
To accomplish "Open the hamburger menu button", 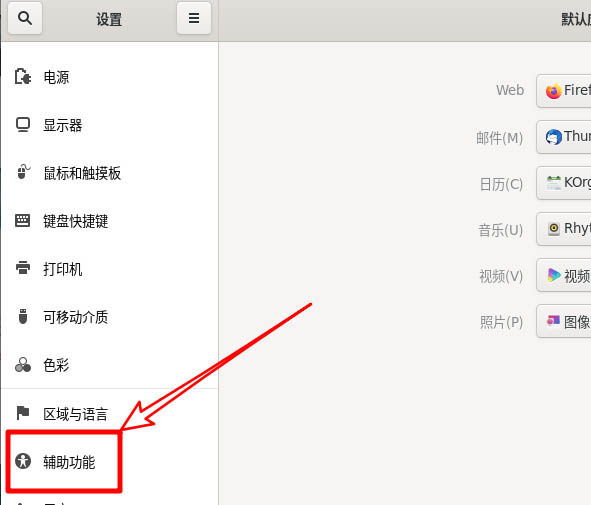I will [x=194, y=18].
